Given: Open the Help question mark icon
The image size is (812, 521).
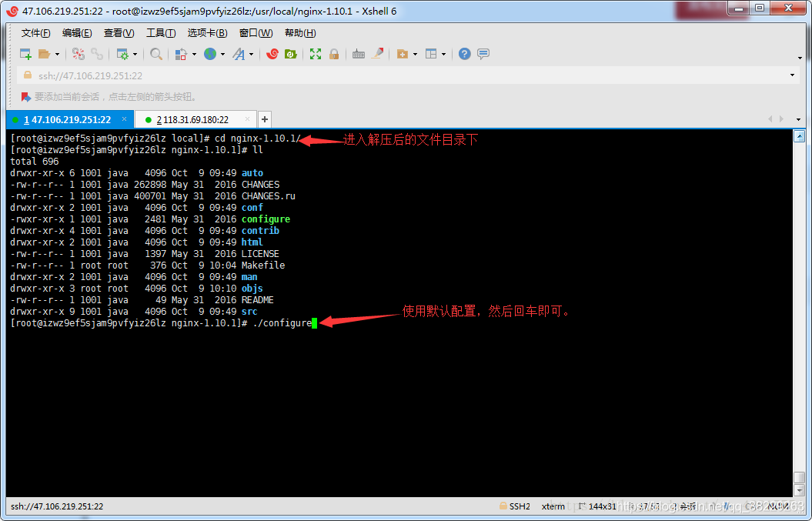Looking at the screenshot, I should point(463,54).
